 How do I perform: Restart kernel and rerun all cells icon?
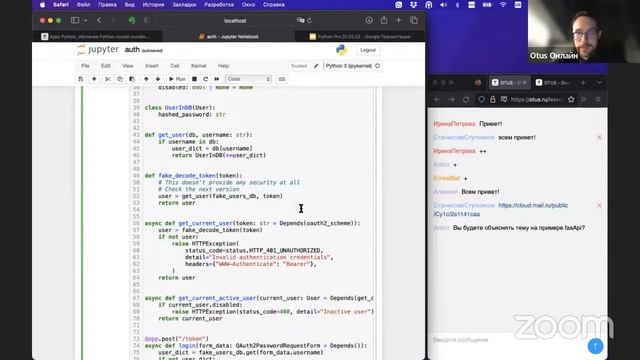(x=217, y=79)
